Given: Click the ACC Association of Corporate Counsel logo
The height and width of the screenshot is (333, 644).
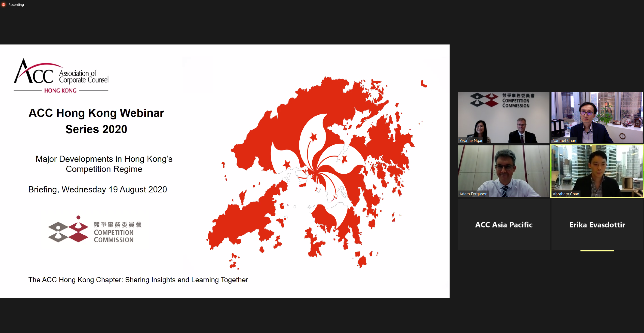Looking at the screenshot, I should [x=61, y=76].
